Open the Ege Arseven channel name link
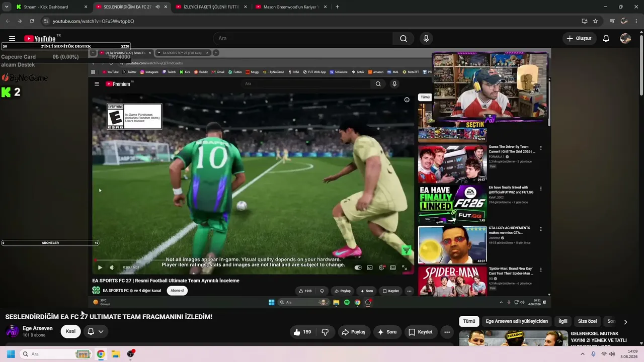This screenshot has width=644, height=362. click(38, 328)
